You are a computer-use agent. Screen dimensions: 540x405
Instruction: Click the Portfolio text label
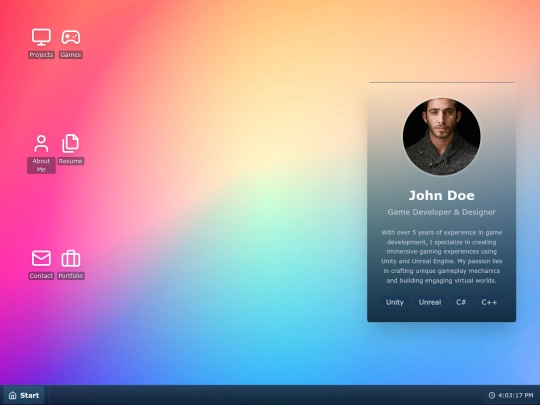tap(71, 276)
